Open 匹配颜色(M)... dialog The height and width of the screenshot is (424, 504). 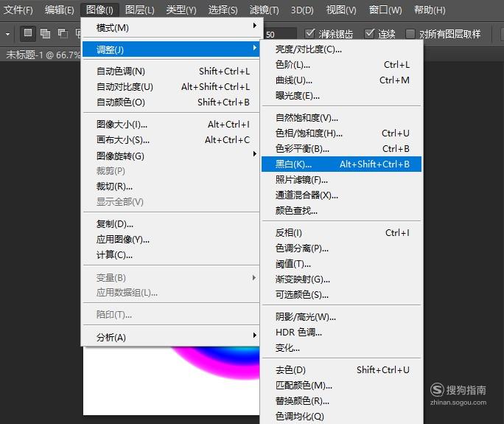tap(341, 386)
